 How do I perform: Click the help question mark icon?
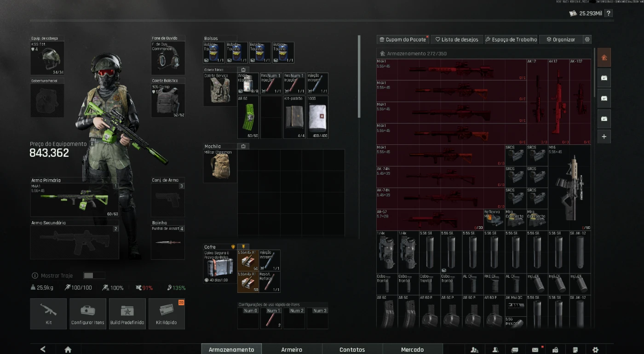(x=609, y=13)
